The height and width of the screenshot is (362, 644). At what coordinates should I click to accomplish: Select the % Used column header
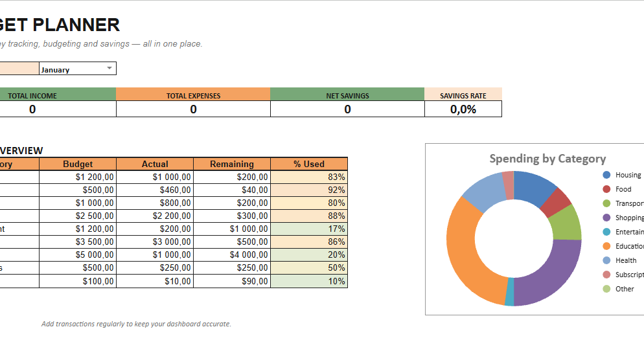(309, 164)
